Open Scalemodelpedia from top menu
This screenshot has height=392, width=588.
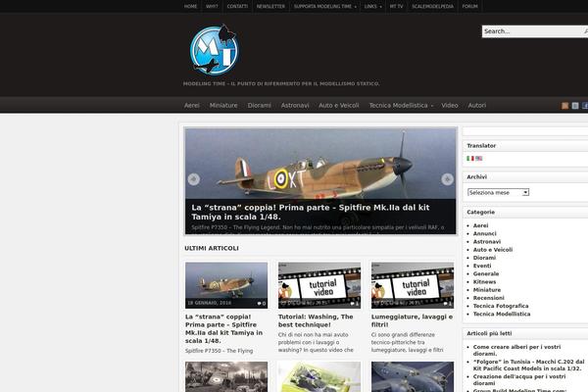click(x=433, y=7)
